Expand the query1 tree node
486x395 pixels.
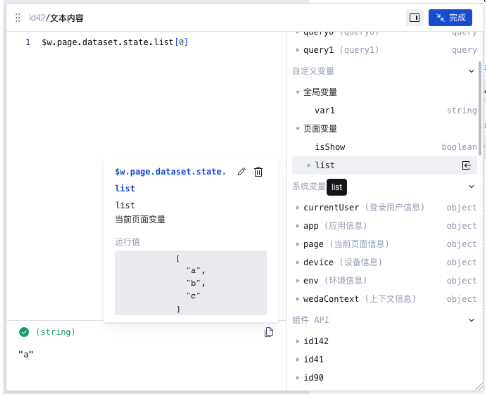[x=297, y=50]
